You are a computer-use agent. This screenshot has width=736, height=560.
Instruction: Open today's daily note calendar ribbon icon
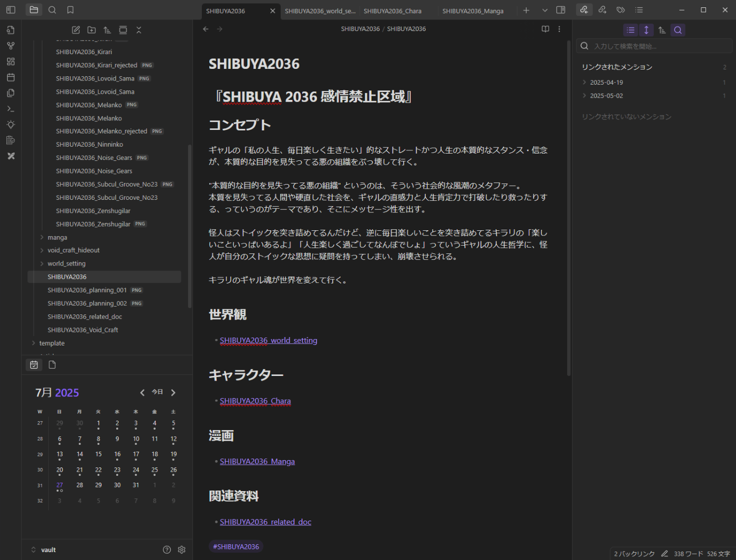(11, 77)
